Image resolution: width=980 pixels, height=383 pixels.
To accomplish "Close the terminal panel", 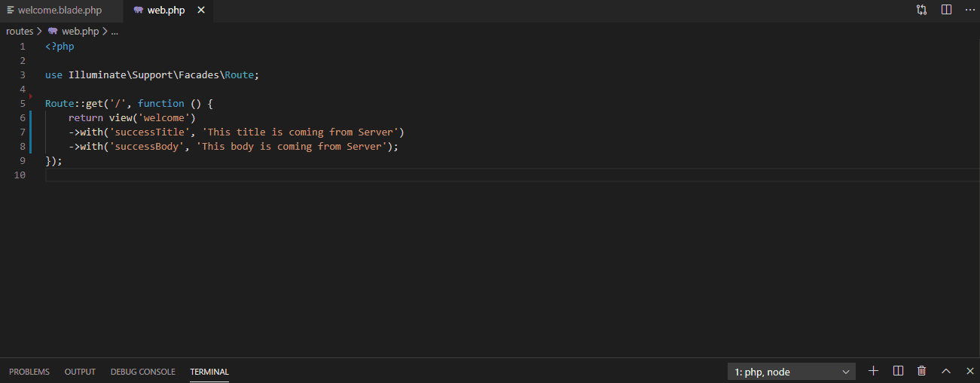I will [970, 371].
